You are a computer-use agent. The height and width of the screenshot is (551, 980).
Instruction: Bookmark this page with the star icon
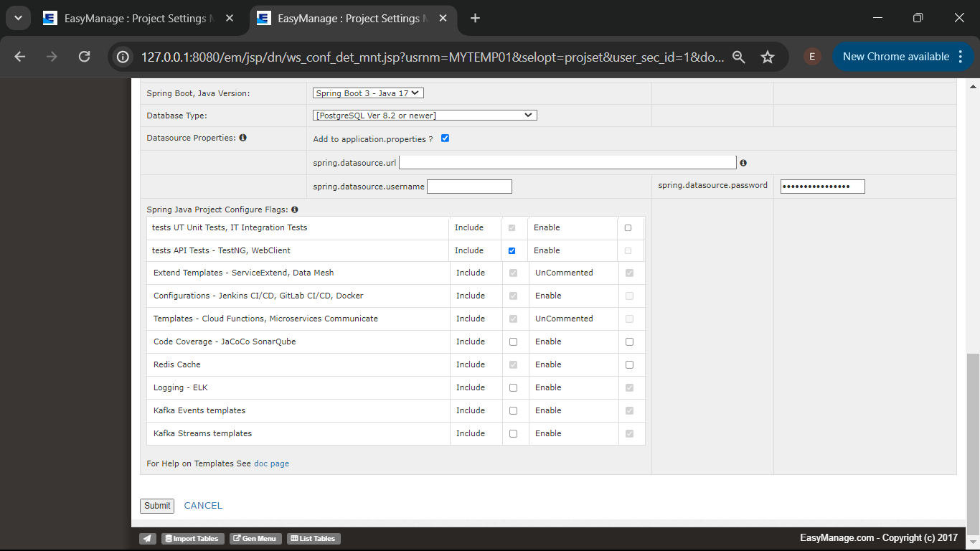[768, 57]
